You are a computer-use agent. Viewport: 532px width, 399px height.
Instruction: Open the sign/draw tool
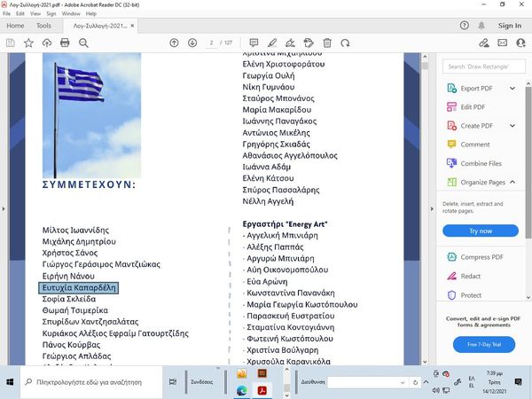290,43
